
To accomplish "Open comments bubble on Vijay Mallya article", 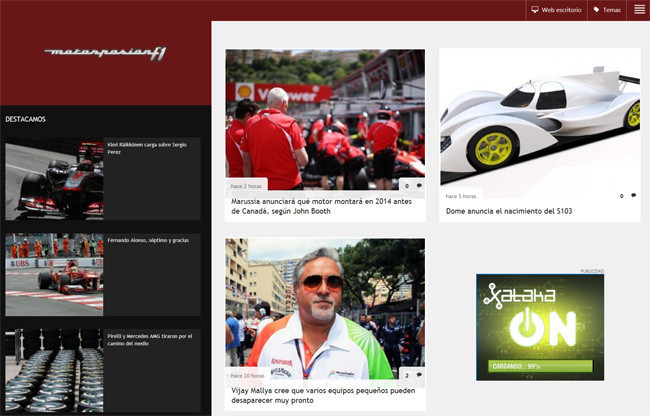I will (x=418, y=375).
